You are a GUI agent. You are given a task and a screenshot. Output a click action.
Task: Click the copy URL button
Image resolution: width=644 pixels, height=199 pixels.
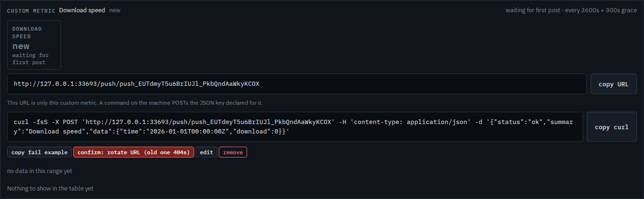(x=613, y=84)
